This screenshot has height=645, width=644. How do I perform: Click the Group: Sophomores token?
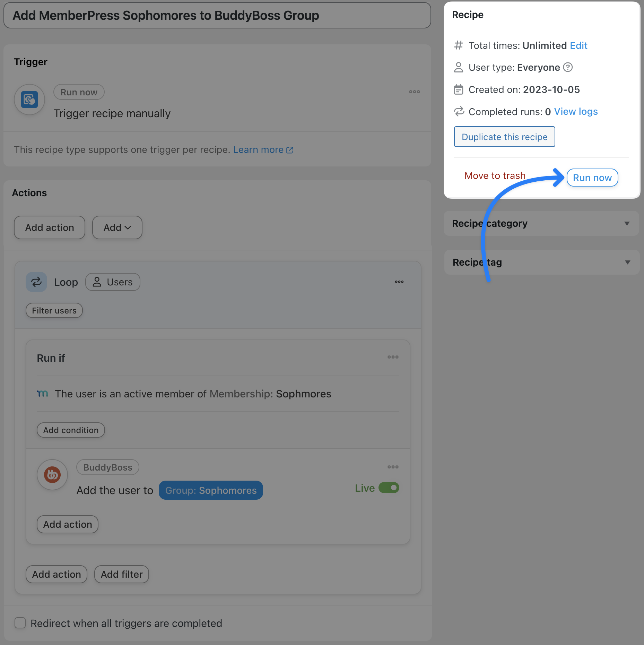pos(211,490)
